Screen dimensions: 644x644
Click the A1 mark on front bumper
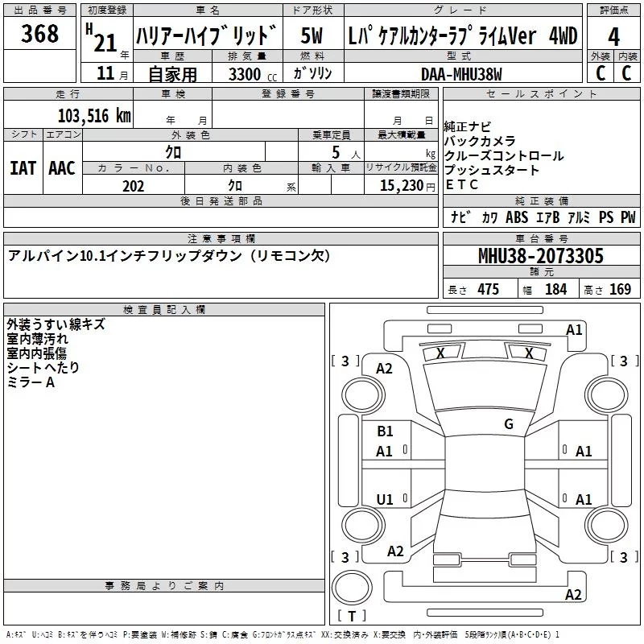574,330
